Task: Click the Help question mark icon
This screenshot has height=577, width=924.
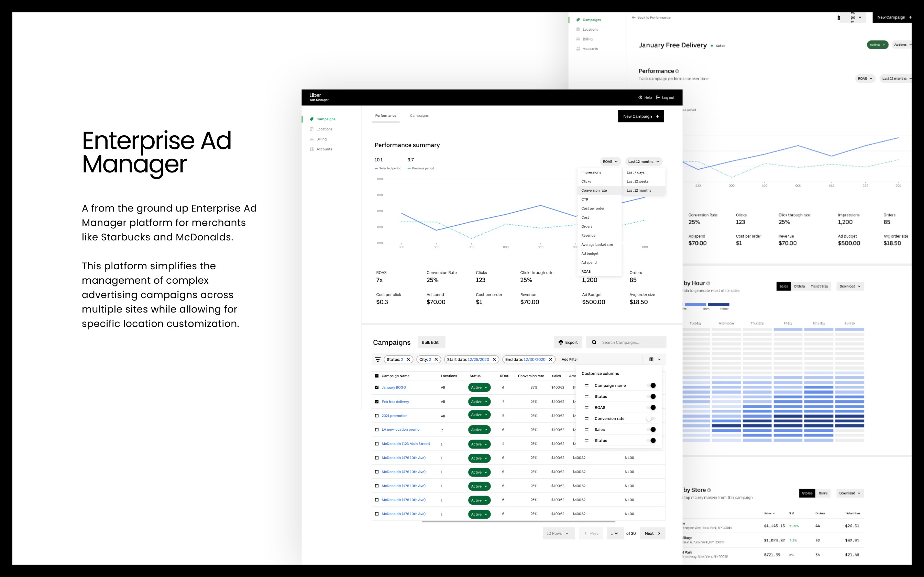Action: [x=640, y=98]
